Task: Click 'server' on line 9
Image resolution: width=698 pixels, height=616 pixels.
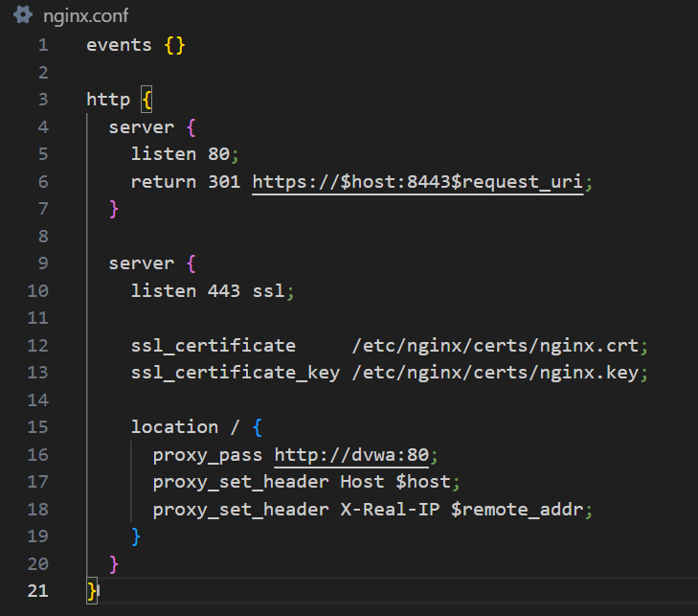Action: coord(141,263)
